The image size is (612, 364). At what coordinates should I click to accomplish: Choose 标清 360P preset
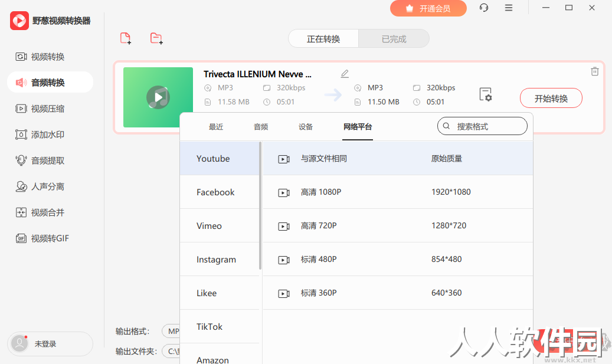pyautogui.click(x=398, y=293)
